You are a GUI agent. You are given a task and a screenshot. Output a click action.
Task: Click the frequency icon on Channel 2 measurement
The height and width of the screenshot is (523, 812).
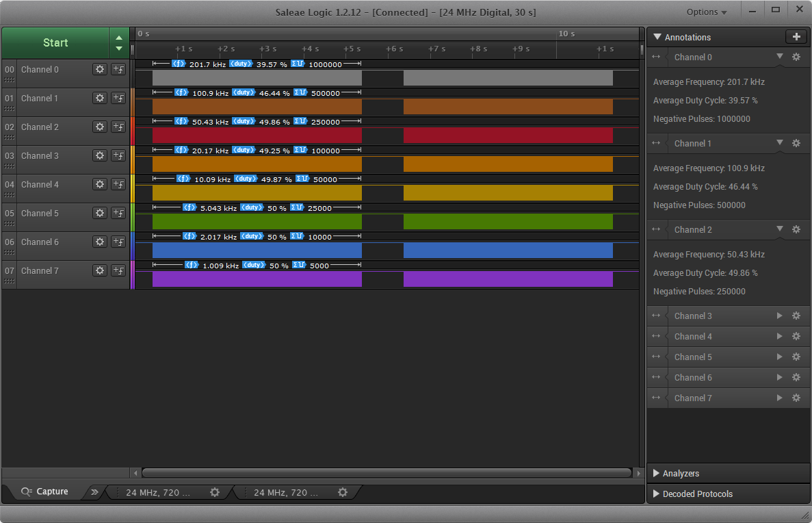pos(181,121)
